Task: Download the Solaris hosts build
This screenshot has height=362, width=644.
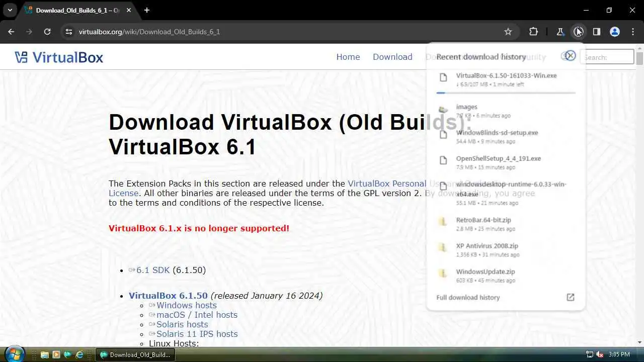Action: (x=182, y=324)
